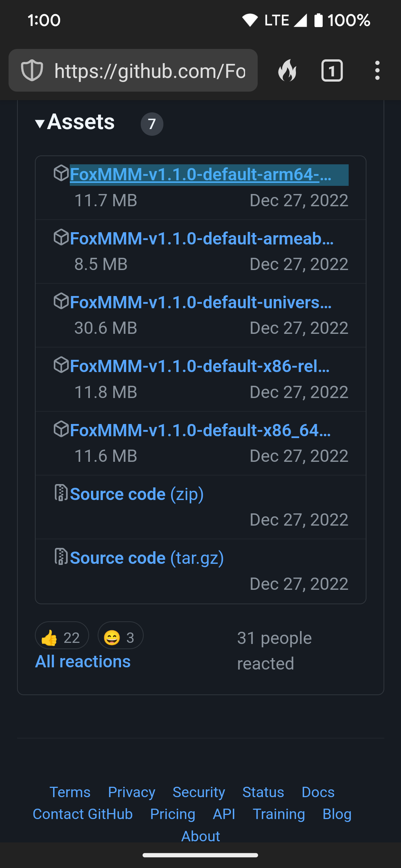Tap the Android home gesture bar
Image resolution: width=401 pixels, height=868 pixels.
coord(200,855)
